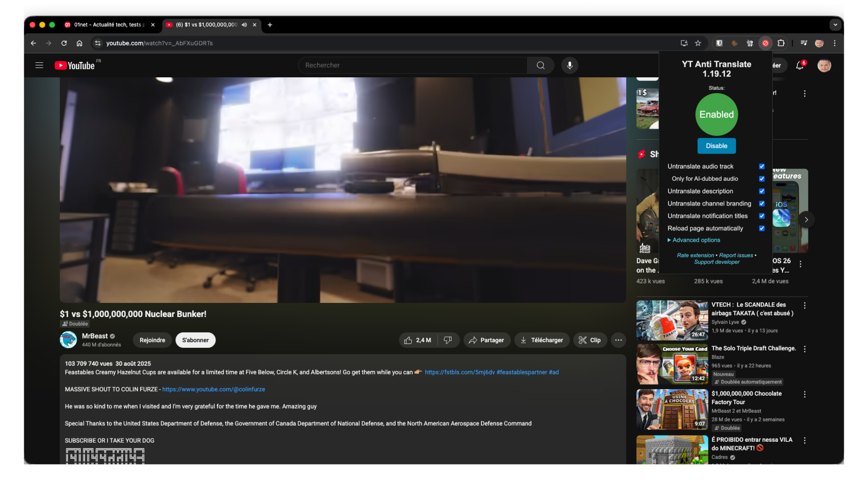Go to the YouTube home logo
The image size is (868, 496).
[x=75, y=65]
